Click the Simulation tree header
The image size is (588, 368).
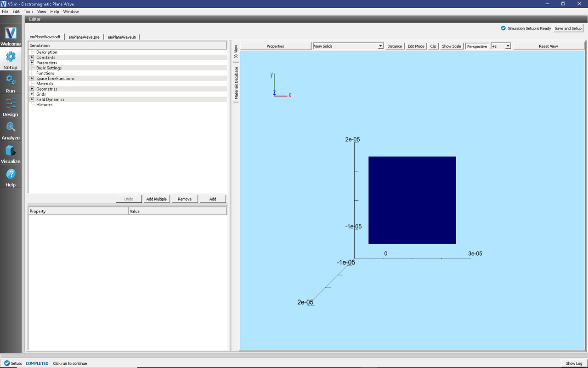coord(127,46)
